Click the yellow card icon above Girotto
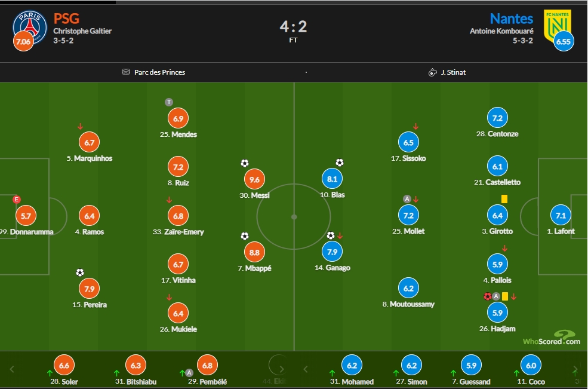Viewport: 588px width, 389px height. (504, 199)
